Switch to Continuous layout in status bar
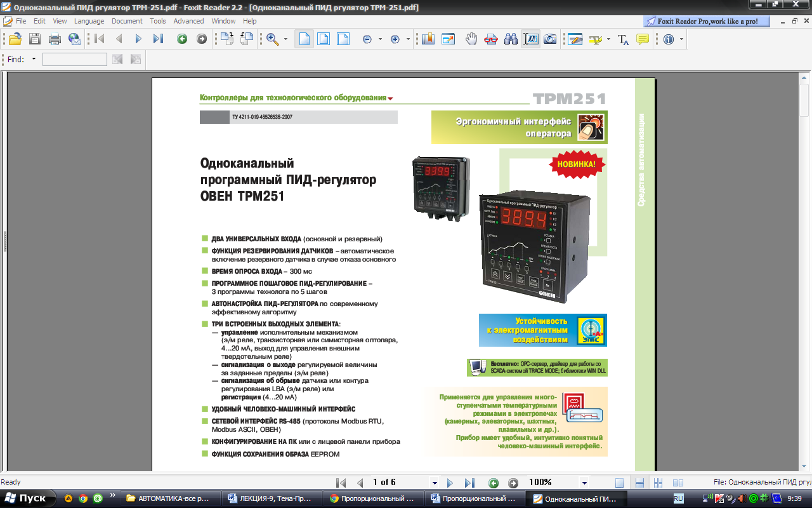Screen dimensions: 812x508 (640, 483)
